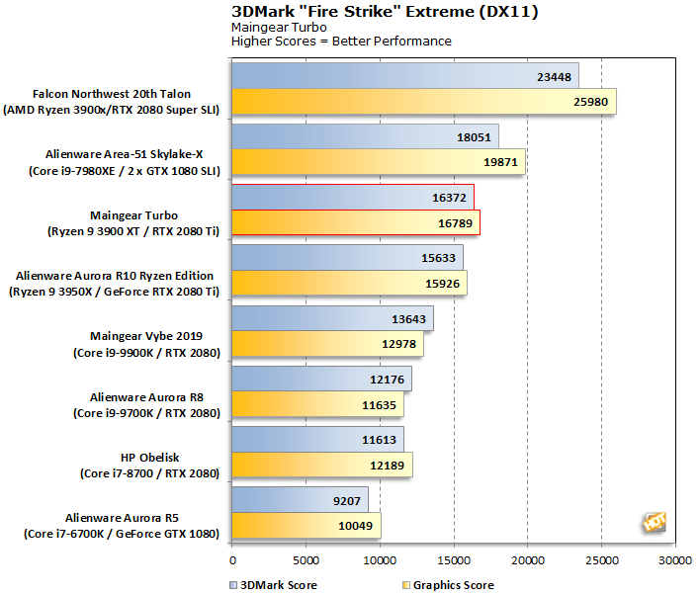Select the 23448 score bar value
The image size is (700, 595).
[554, 77]
